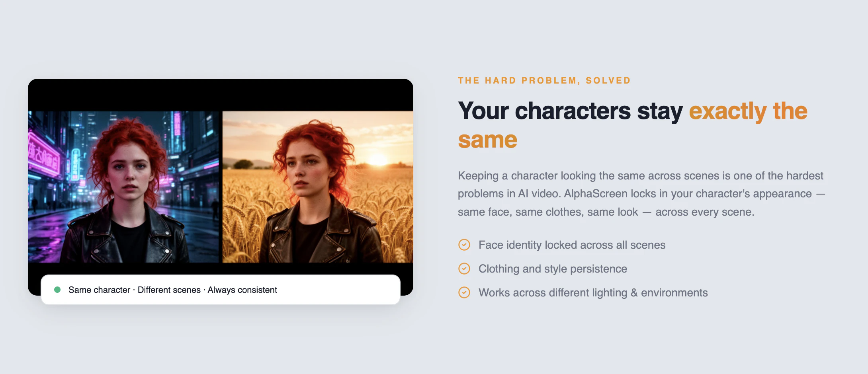Click the setting sun in wheat field

pos(377,159)
